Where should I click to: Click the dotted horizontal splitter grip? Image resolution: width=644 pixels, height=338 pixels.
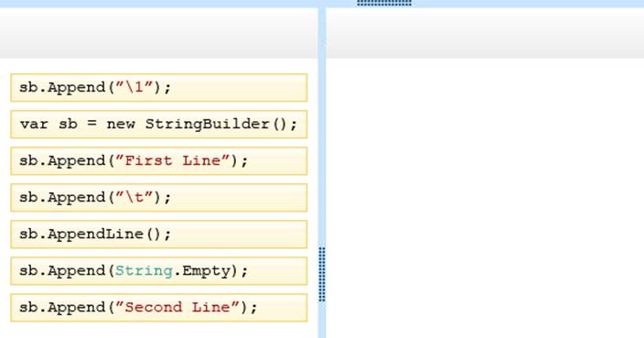[384, 3]
